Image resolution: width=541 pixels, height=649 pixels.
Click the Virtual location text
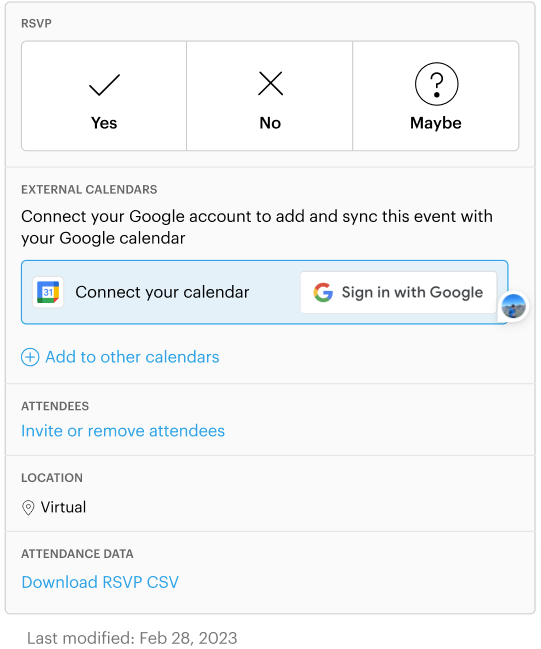pyautogui.click(x=63, y=507)
